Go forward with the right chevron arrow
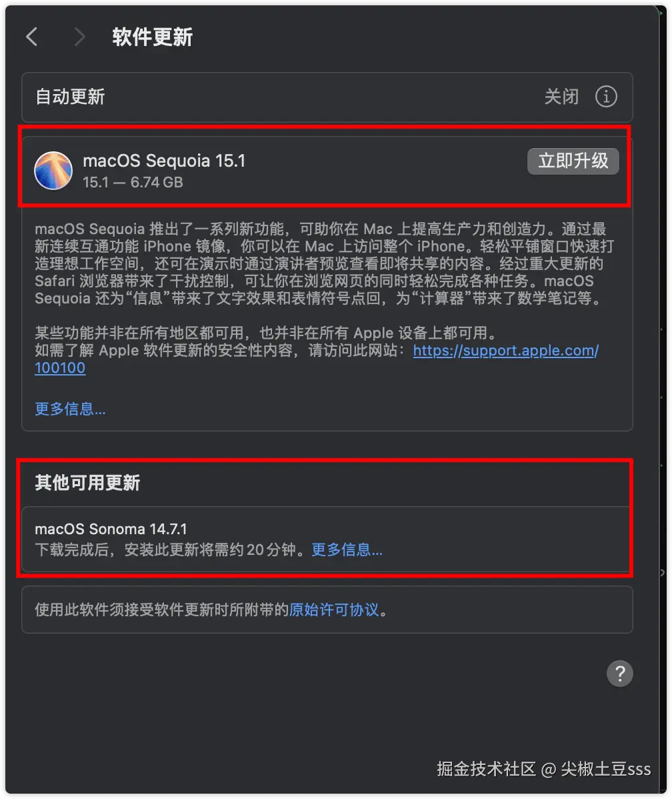 coord(79,37)
